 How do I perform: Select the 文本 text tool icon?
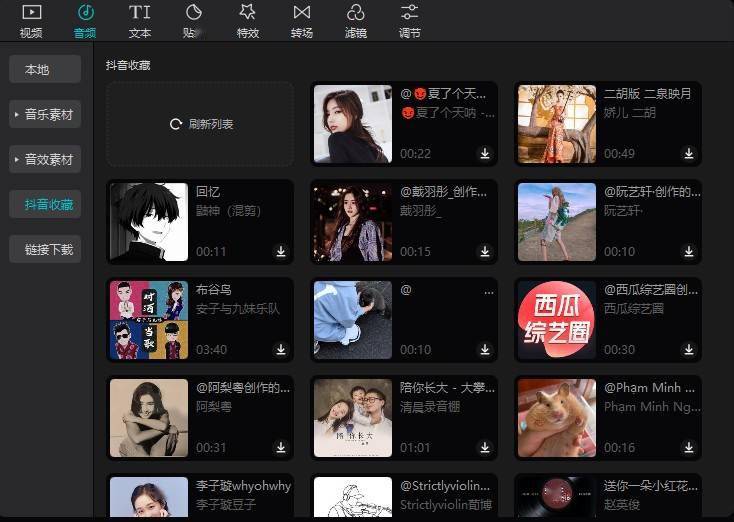139,13
